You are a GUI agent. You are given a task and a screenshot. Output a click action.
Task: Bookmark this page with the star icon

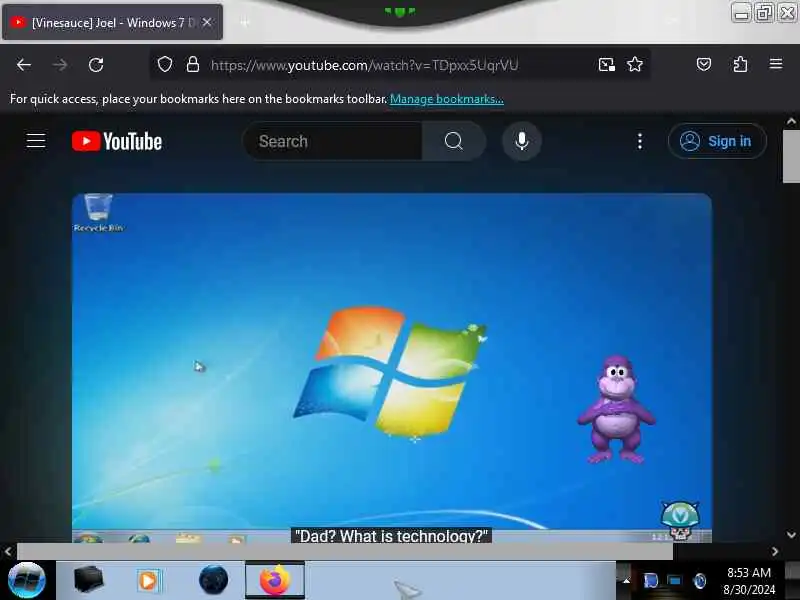tap(635, 65)
